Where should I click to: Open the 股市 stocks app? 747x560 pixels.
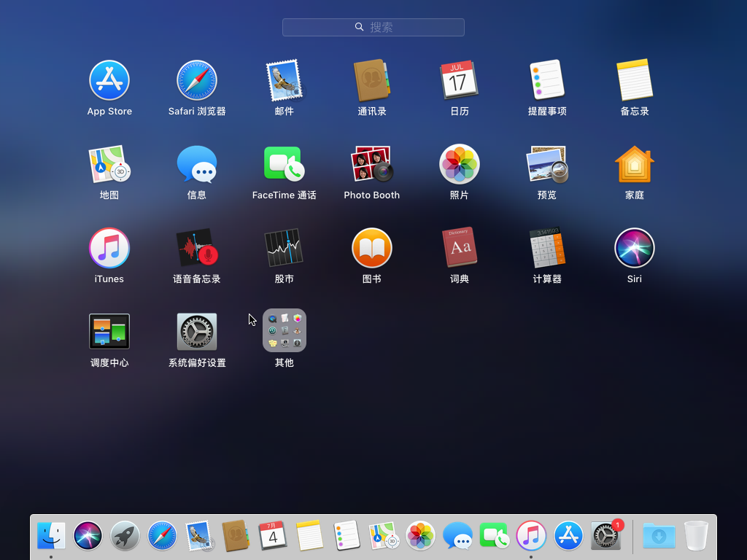pos(285,248)
